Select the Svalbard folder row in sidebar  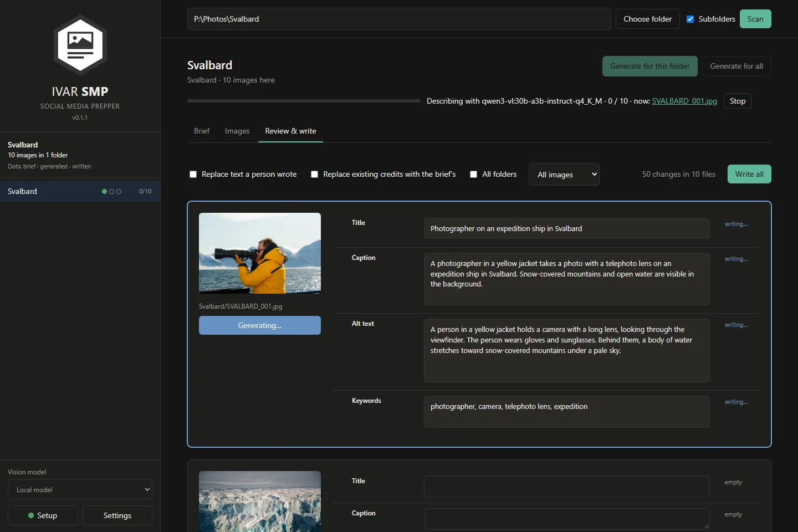click(80, 191)
